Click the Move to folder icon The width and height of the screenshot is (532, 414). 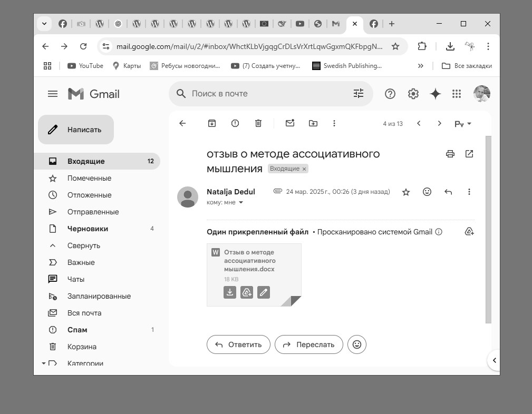click(x=313, y=123)
